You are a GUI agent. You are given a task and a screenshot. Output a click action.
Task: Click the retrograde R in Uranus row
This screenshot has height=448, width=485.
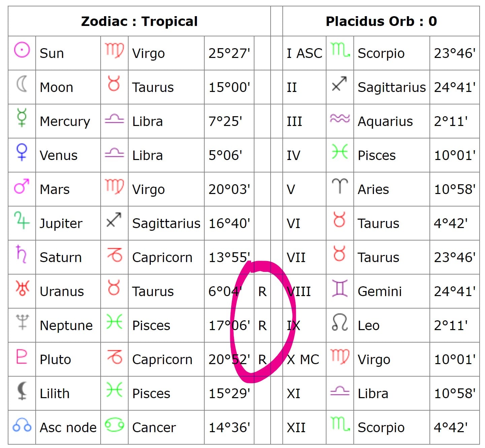pyautogui.click(x=262, y=292)
